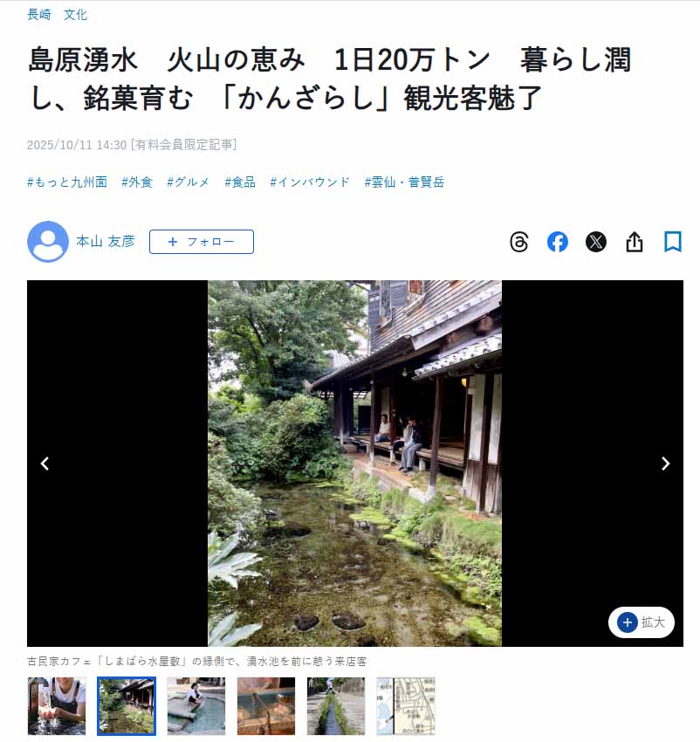Share article on X
Viewport: 700px width, 742px height.
pyautogui.click(x=596, y=242)
